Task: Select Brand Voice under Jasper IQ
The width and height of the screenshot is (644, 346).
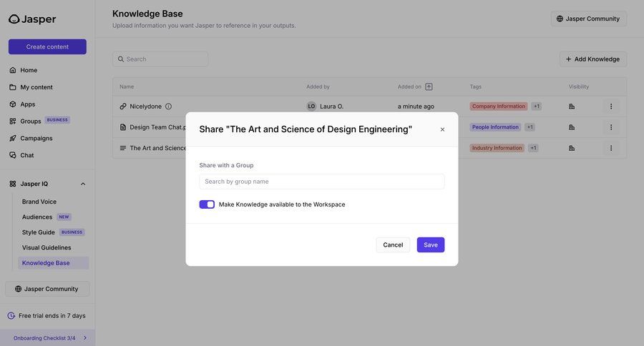Action: [x=39, y=202]
